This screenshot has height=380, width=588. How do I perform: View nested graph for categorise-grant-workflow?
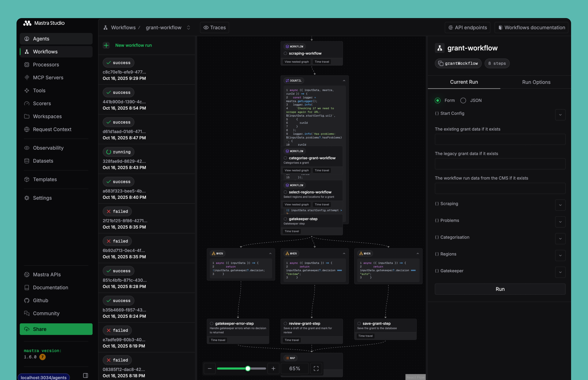(x=297, y=170)
